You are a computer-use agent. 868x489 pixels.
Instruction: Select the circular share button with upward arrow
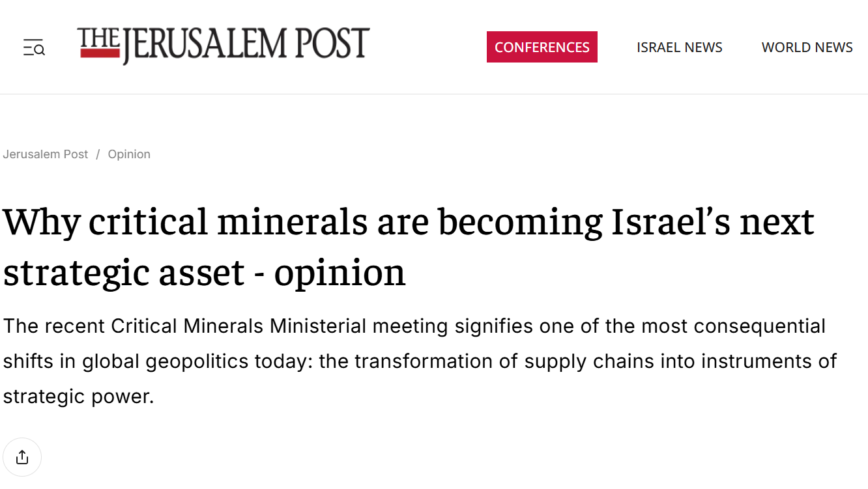pos(22,456)
